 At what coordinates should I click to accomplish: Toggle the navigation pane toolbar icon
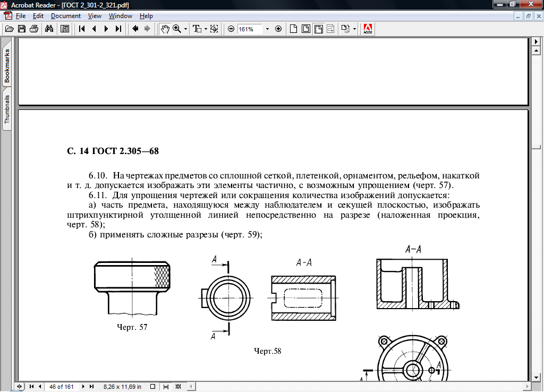(64, 29)
